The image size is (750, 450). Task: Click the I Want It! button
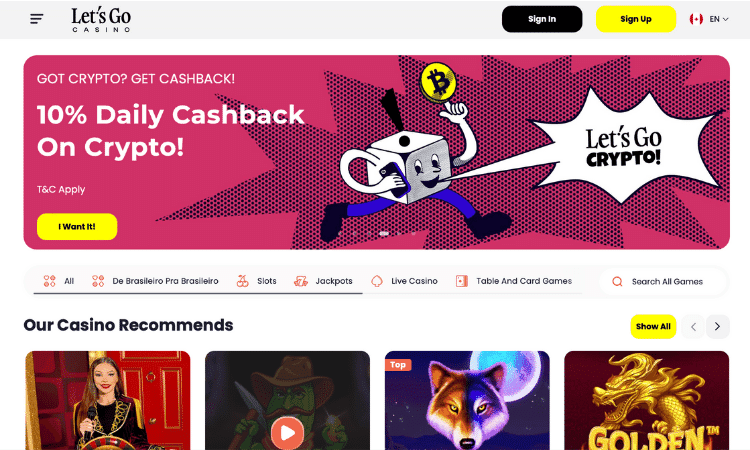point(77,227)
